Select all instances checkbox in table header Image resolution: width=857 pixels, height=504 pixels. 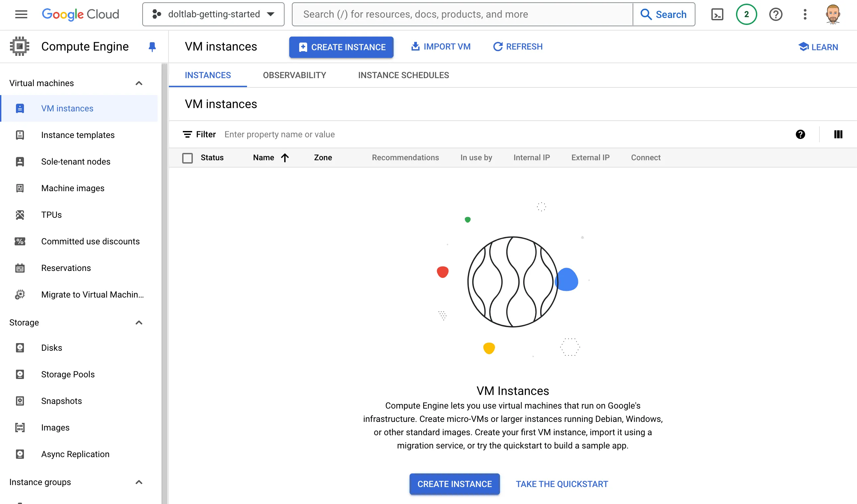point(187,158)
